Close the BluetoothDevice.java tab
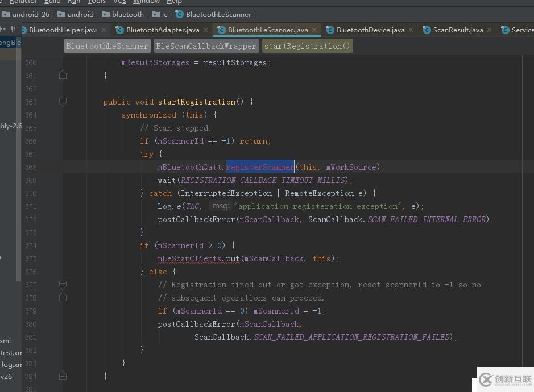The width and height of the screenshot is (534, 392). (411, 30)
